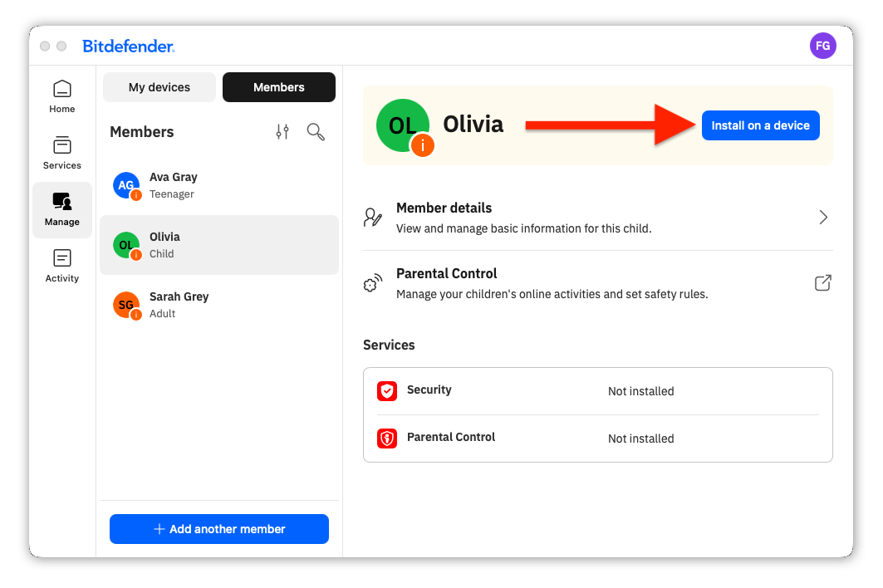Viewport: 883px width, 588px height.
Task: Click Olivia's large OL profile avatar
Action: coord(402,125)
